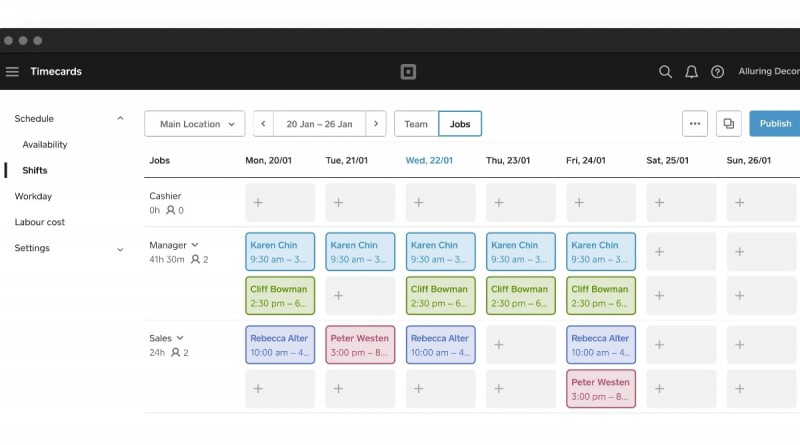Add a Cashier shift on Monday
The width and height of the screenshot is (800, 445).
[280, 203]
